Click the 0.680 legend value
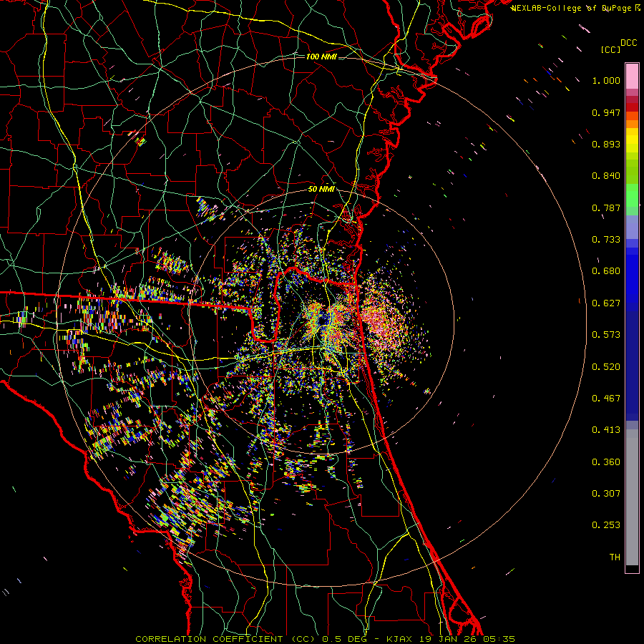Image resolution: width=644 pixels, height=644 pixels. coord(606,271)
